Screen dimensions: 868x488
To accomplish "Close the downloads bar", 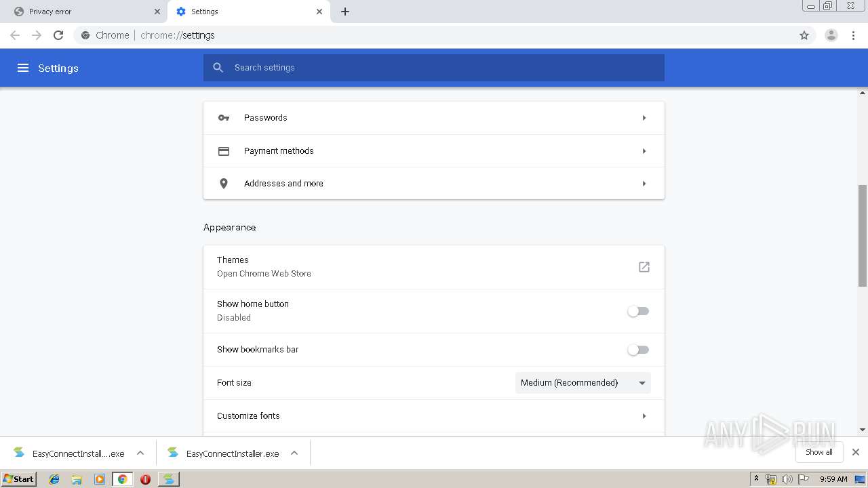I will tap(856, 452).
